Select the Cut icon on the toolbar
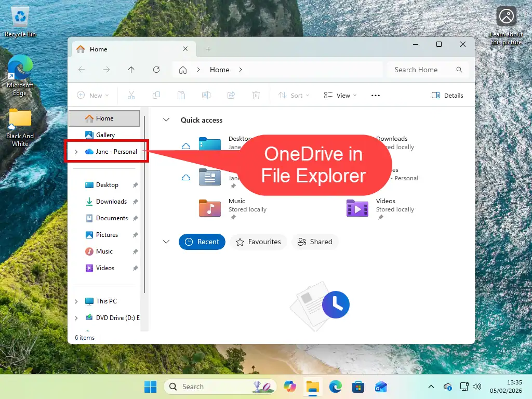Viewport: 532px width, 399px height. [x=131, y=95]
